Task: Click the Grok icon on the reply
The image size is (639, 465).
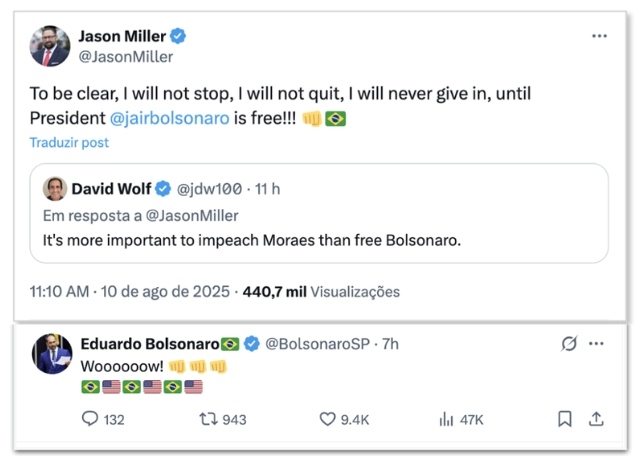Action: [x=568, y=344]
